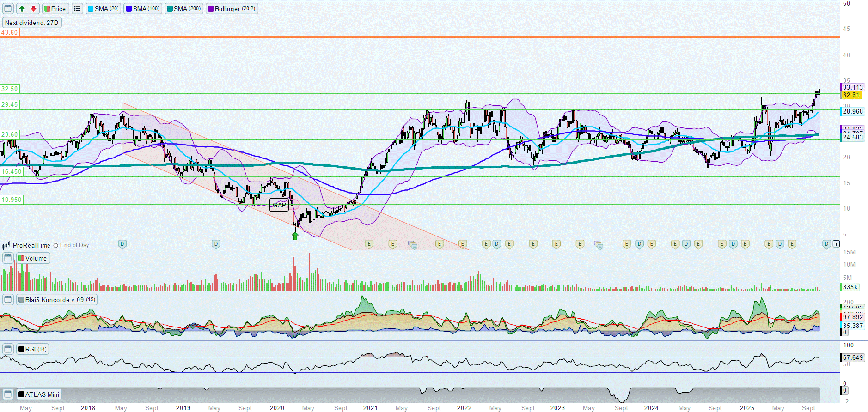The image size is (868, 412).
Task: Click the green up arrow in the toolbar
Action: click(22, 9)
